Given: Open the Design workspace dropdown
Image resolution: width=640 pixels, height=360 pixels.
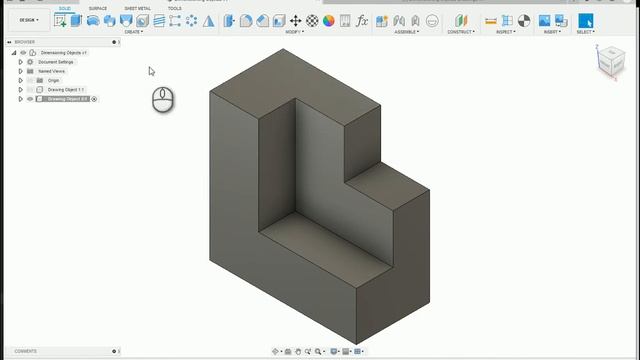Looking at the screenshot, I should pyautogui.click(x=29, y=20).
